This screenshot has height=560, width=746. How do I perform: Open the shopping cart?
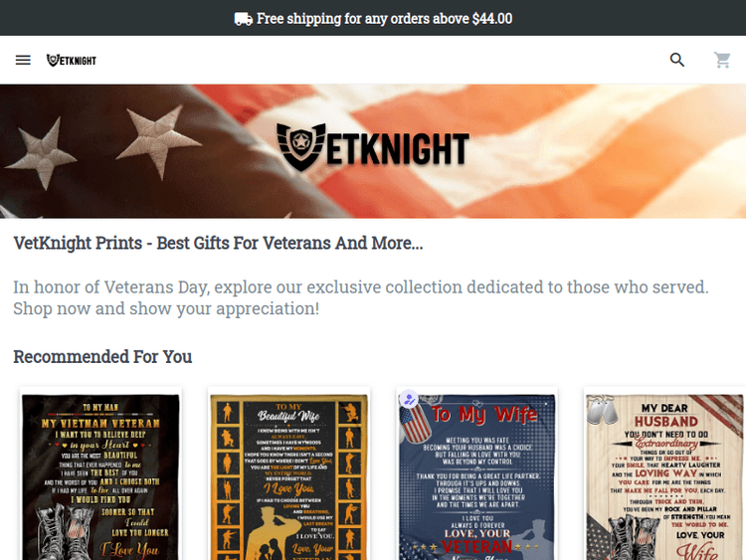[722, 60]
